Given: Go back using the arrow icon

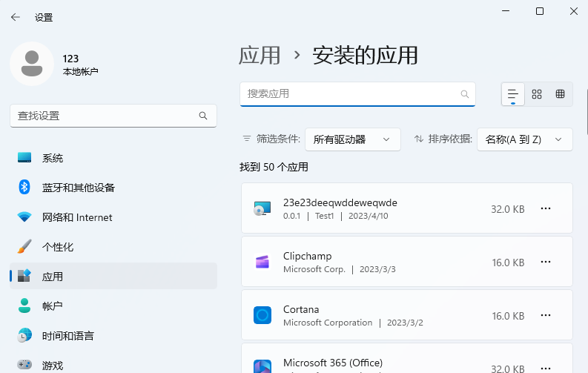Looking at the screenshot, I should pos(16,17).
